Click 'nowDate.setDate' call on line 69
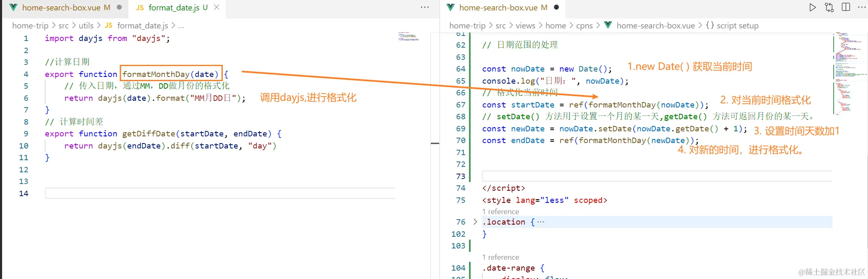 click(595, 129)
